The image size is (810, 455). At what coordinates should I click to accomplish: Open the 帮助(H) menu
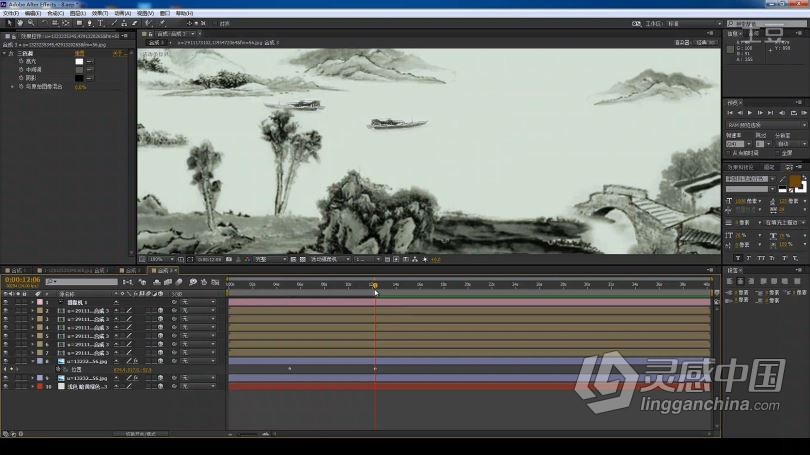(184, 13)
